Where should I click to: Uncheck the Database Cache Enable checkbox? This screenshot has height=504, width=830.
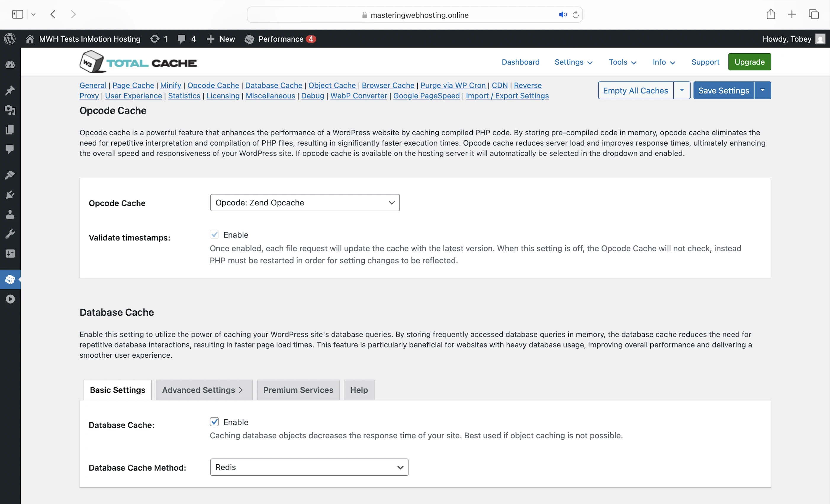coord(214,421)
